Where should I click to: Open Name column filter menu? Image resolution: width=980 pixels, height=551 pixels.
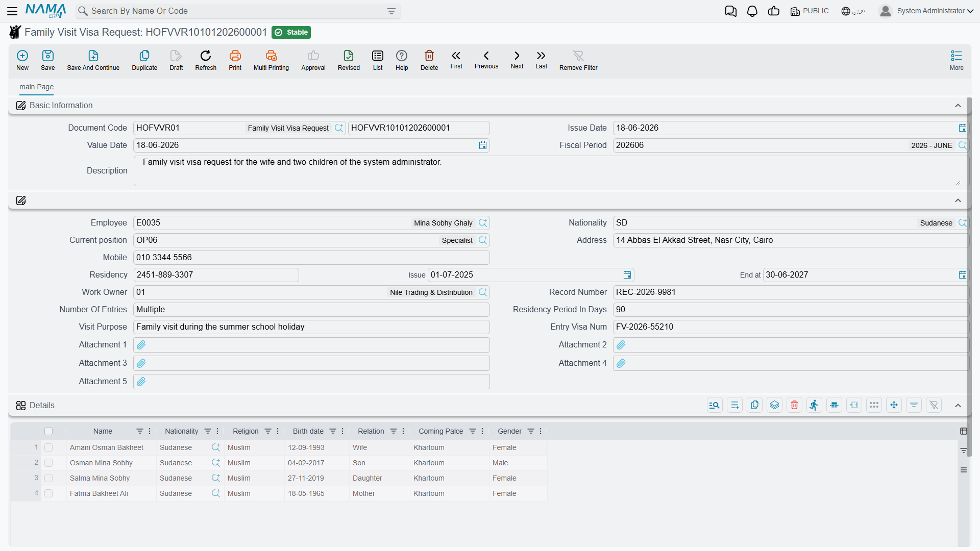tap(139, 431)
